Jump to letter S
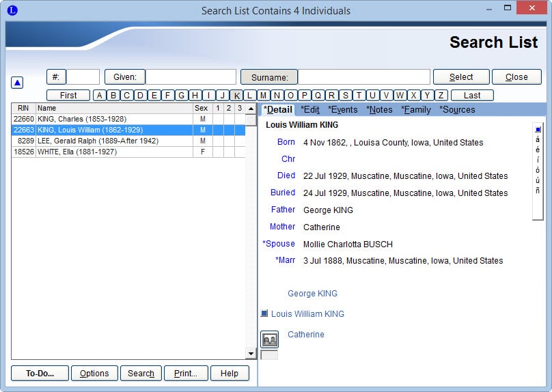 [346, 96]
